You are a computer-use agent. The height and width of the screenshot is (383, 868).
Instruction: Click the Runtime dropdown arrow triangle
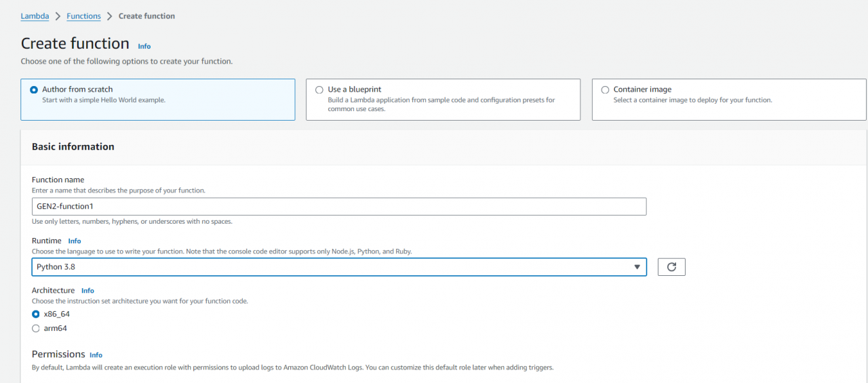point(637,267)
